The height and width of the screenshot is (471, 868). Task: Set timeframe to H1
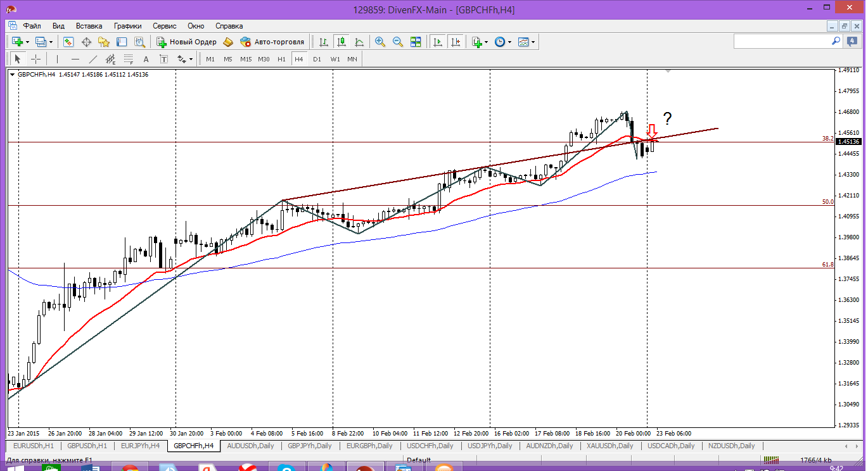(281, 59)
